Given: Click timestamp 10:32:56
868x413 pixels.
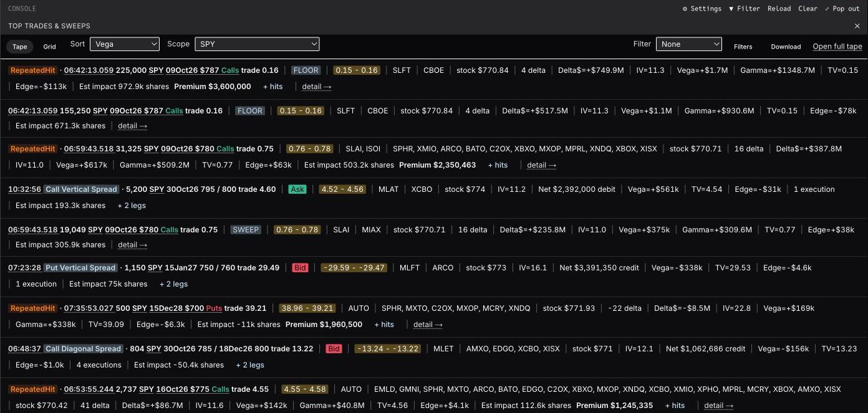Looking at the screenshot, I should coord(24,189).
